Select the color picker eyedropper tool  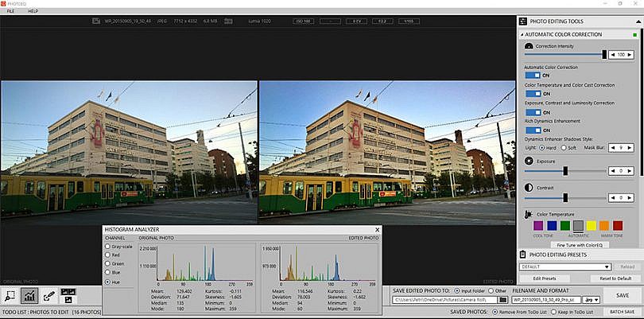click(x=48, y=296)
